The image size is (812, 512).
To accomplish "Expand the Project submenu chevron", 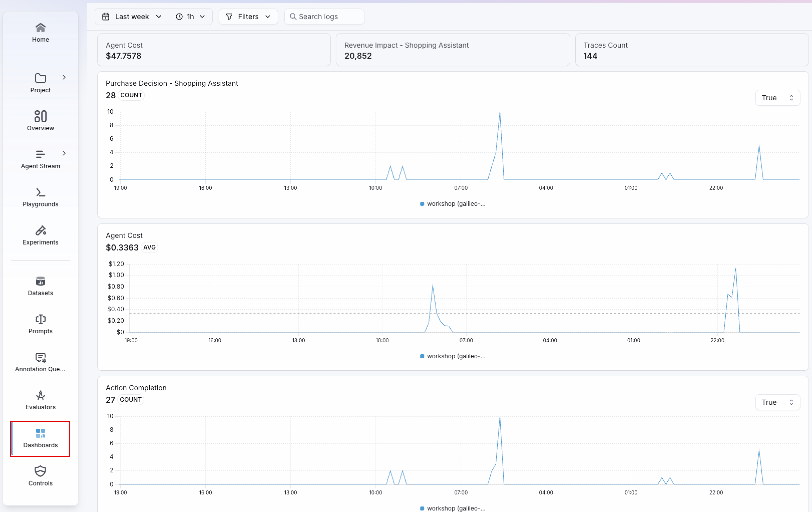I will (64, 77).
